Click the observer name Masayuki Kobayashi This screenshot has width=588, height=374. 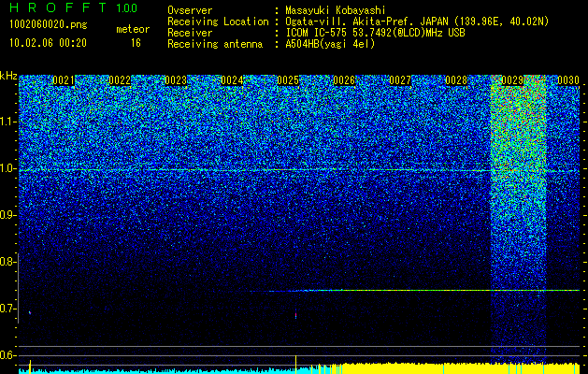pos(336,10)
